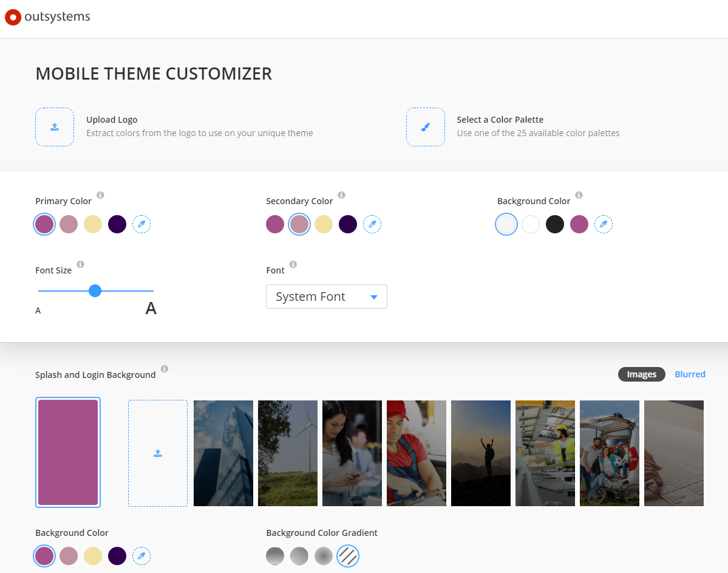Click the Upload Logo icon

55,127
